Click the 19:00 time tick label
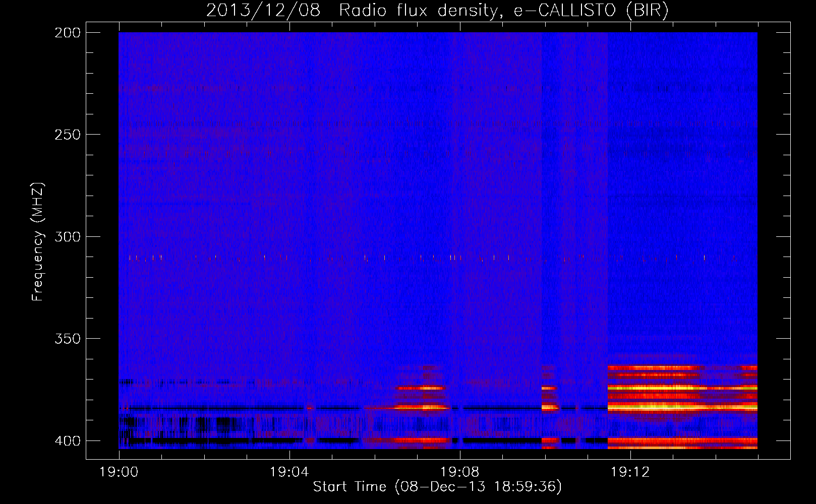816x504 pixels. [119, 472]
